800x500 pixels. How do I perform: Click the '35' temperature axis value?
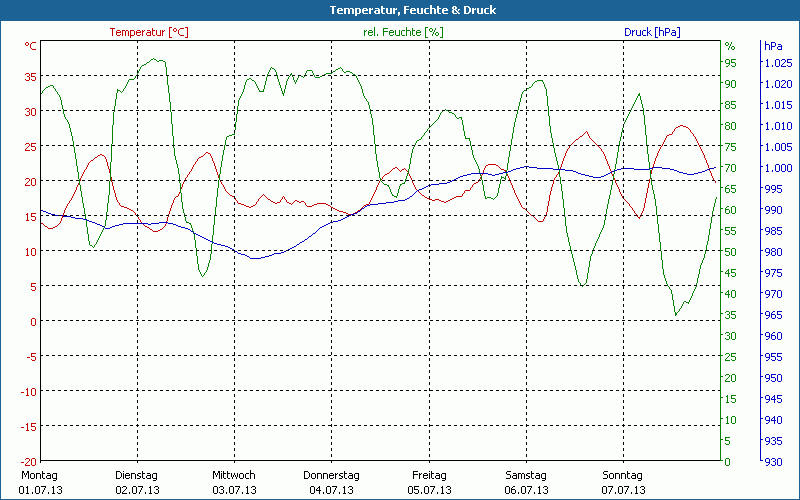(x=31, y=77)
